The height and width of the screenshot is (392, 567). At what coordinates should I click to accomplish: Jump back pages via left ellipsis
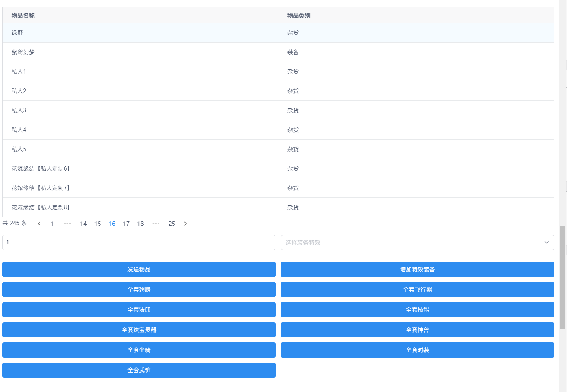tap(67, 224)
